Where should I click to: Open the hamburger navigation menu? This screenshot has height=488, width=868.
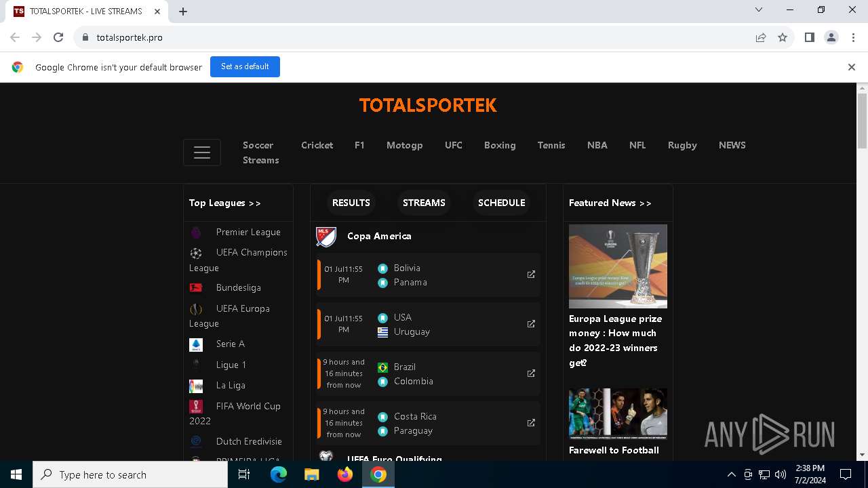coord(202,152)
